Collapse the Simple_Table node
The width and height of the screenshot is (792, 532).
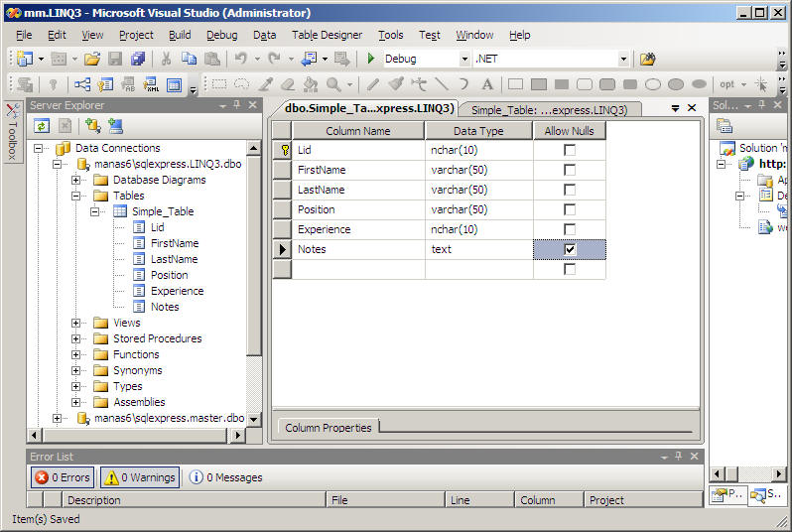coord(95,211)
